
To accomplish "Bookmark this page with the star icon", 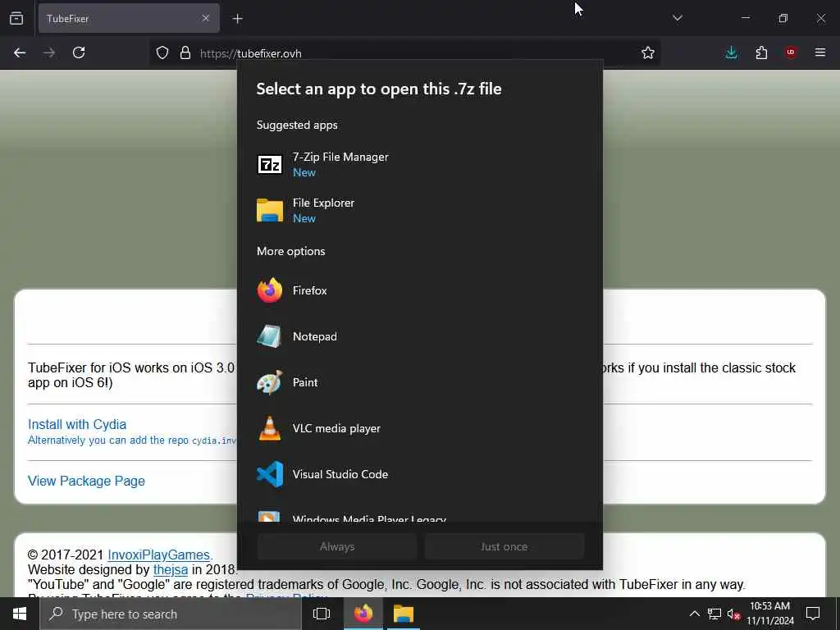I will (x=648, y=52).
